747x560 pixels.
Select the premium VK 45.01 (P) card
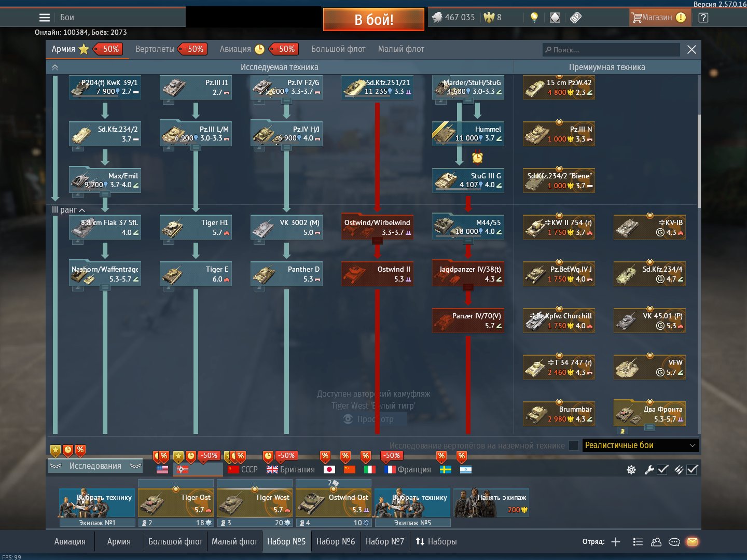[649, 321]
